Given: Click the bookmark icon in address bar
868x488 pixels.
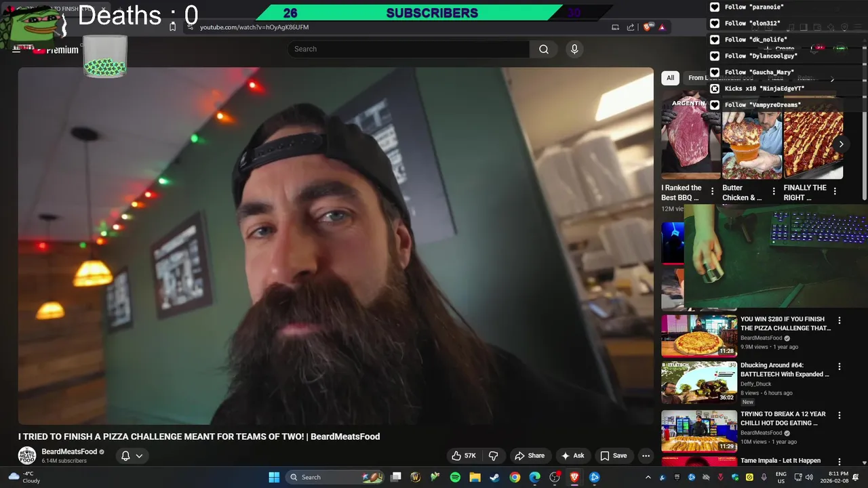Looking at the screenshot, I should 172,27.
